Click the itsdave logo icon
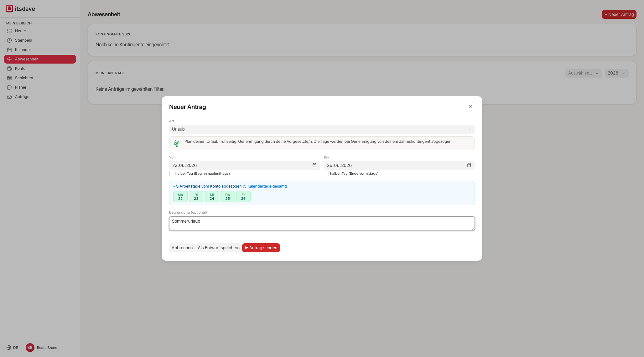This screenshot has width=644, height=357. pyautogui.click(x=9, y=9)
